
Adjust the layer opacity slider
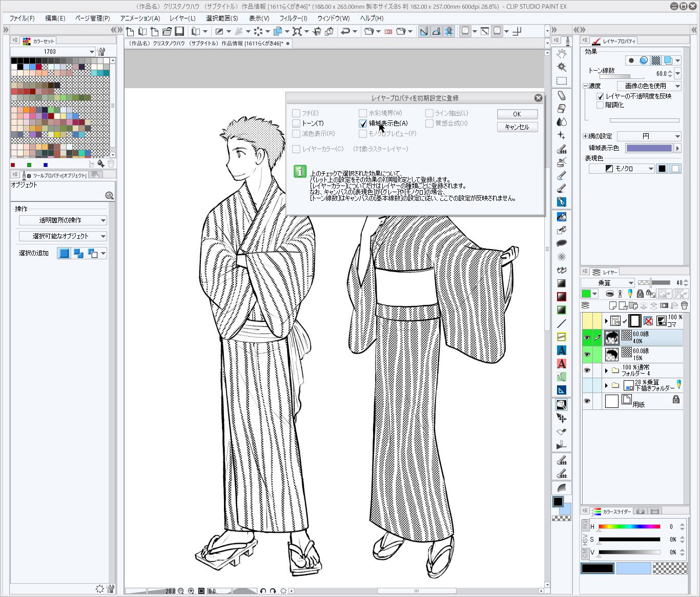tap(654, 283)
